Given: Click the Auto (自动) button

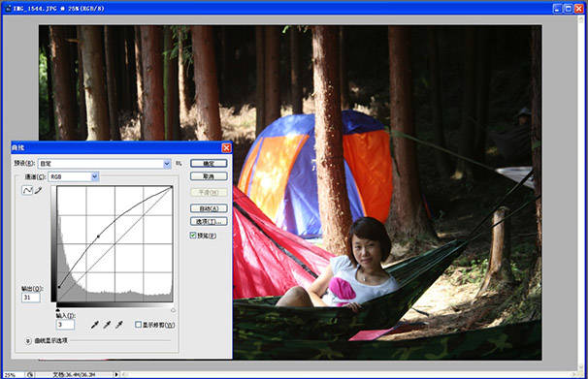Looking at the screenshot, I should tap(209, 208).
